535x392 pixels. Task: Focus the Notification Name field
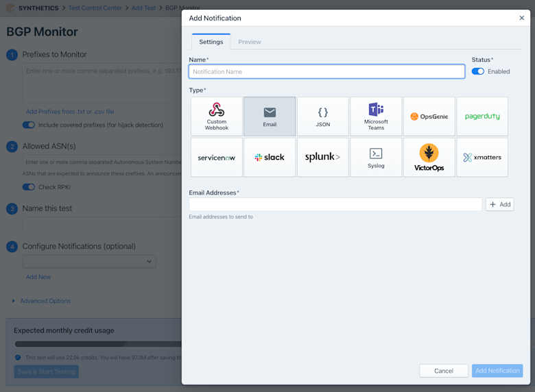pyautogui.click(x=326, y=71)
